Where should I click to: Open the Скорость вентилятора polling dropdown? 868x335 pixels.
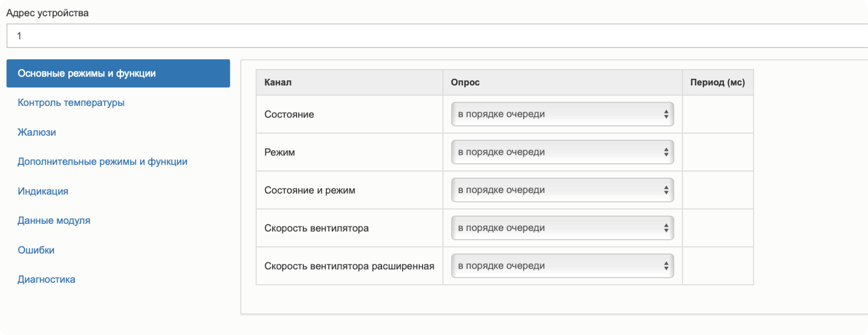click(x=562, y=228)
